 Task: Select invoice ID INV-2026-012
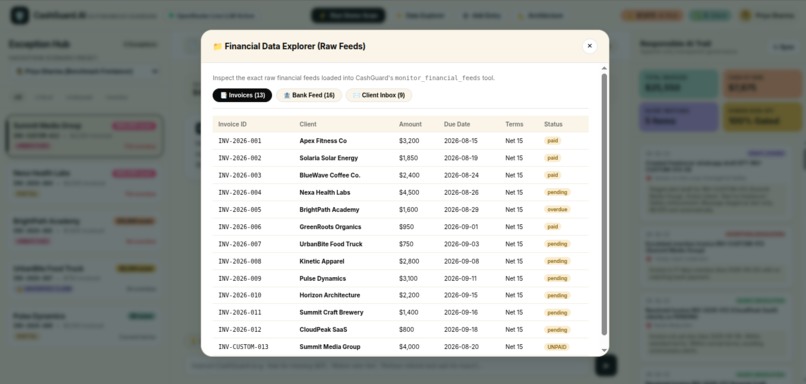[x=240, y=330]
